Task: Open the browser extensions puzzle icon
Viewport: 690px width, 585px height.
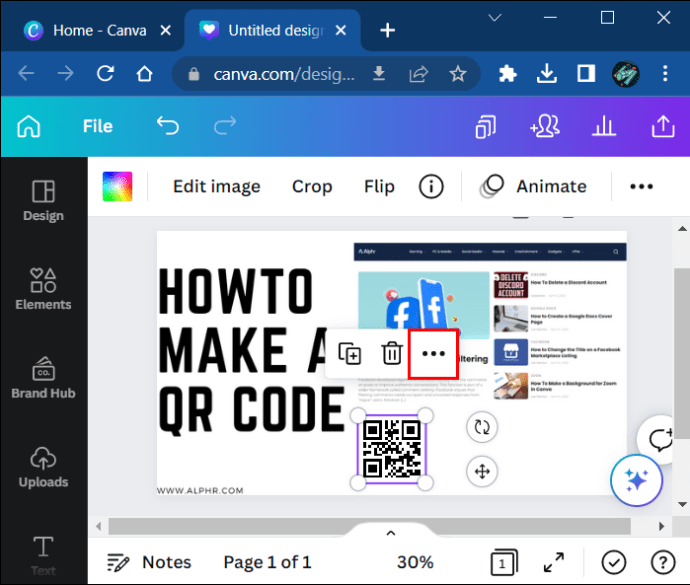Action: coord(507,74)
